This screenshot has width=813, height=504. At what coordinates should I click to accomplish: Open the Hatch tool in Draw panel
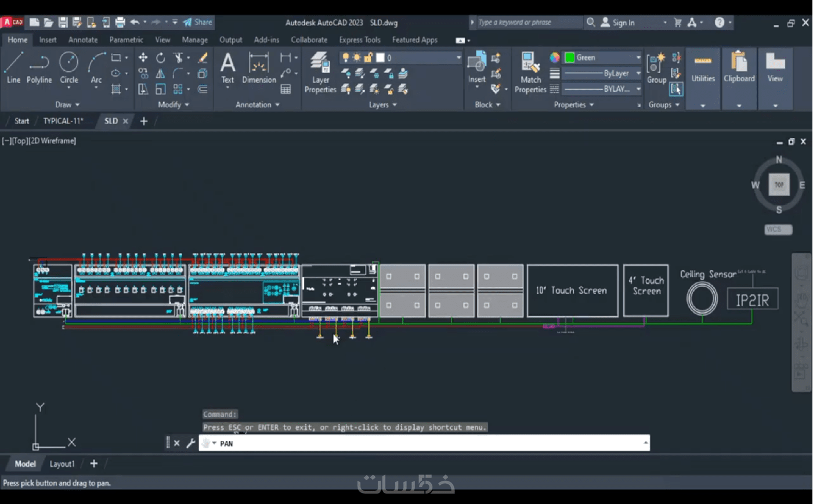(116, 89)
